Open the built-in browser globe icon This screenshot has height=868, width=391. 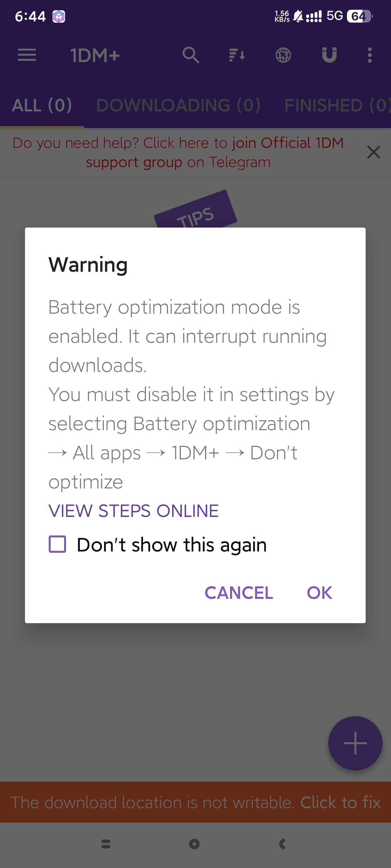pyautogui.click(x=283, y=55)
